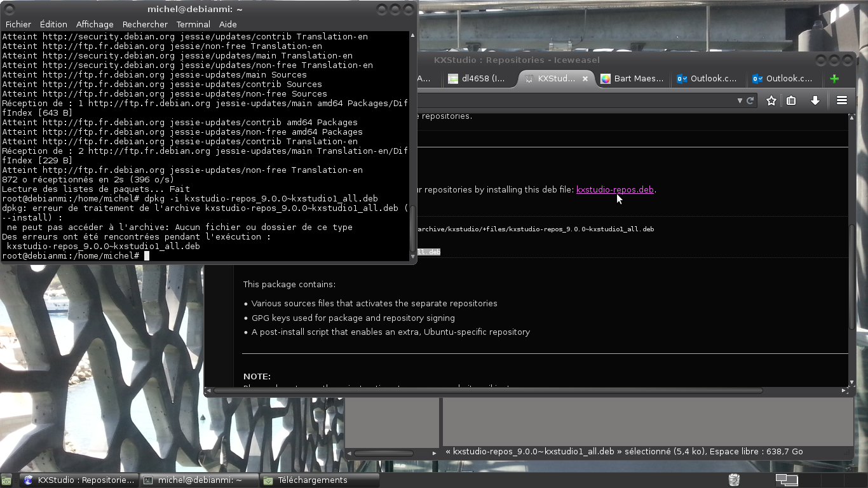Click the text "This package contains:"
This screenshot has width=868, height=488.
tap(289, 284)
